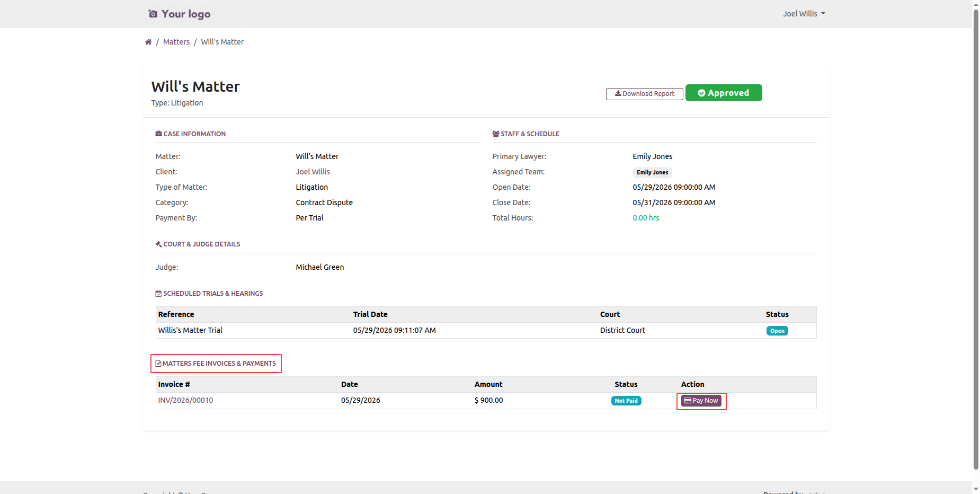Click the Download Report button
The image size is (980, 494).
tap(644, 94)
